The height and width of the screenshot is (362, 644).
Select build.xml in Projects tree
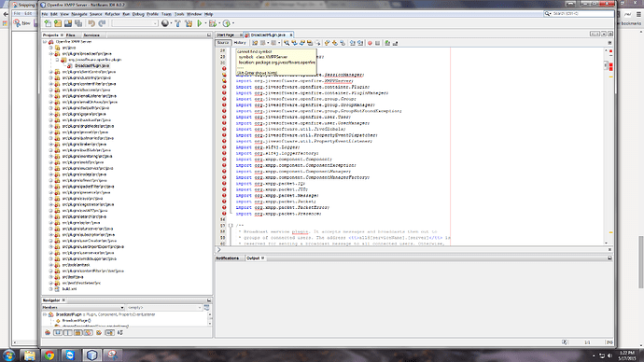[69, 289]
